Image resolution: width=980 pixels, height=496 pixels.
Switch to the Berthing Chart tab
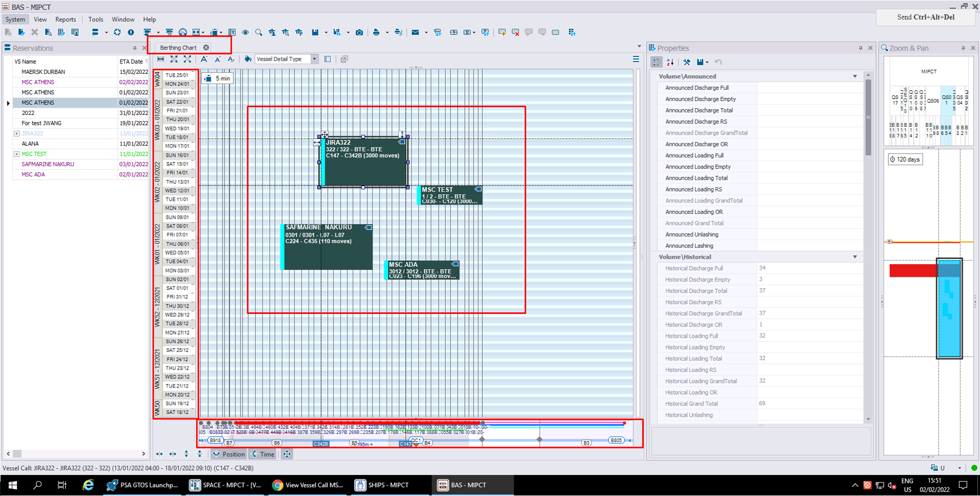click(178, 48)
